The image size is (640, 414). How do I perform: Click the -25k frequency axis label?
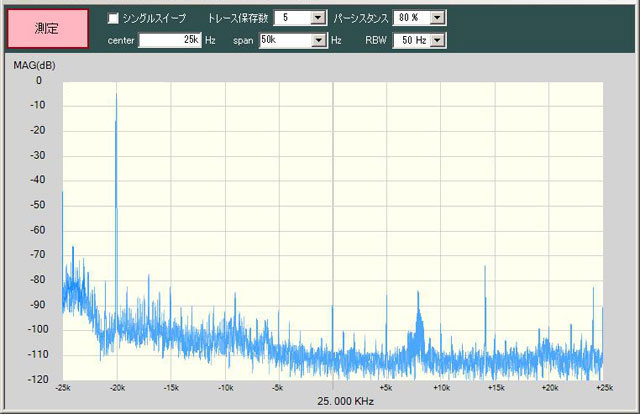tap(63, 388)
